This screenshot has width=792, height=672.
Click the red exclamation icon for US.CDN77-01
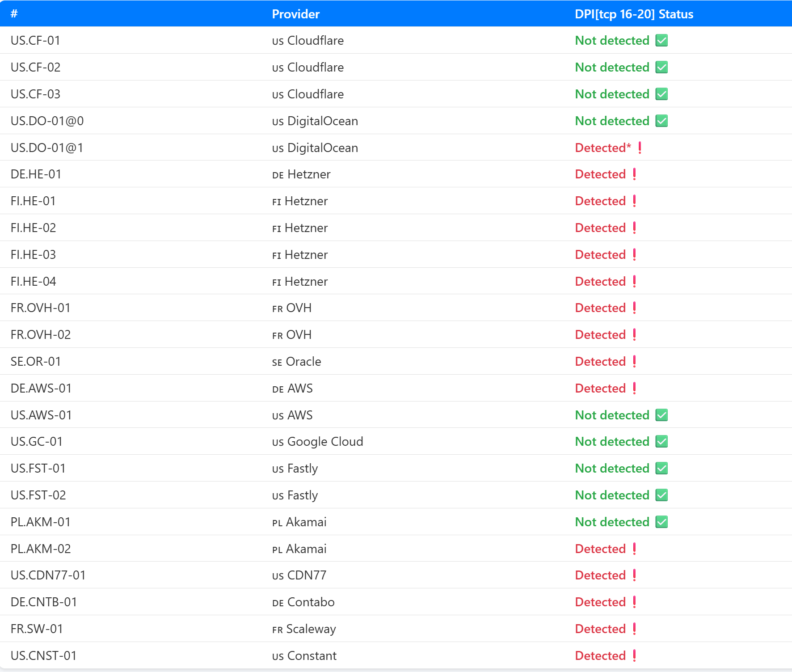[x=635, y=575]
